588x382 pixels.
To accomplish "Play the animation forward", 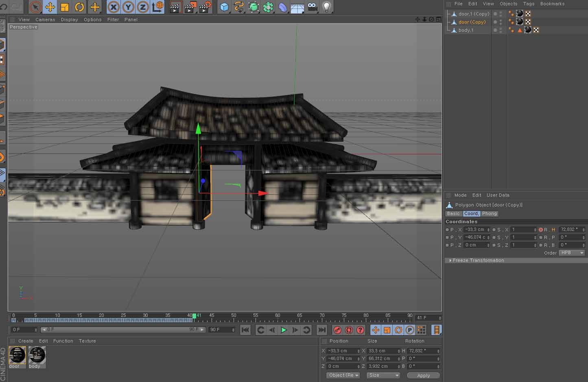I will point(284,330).
